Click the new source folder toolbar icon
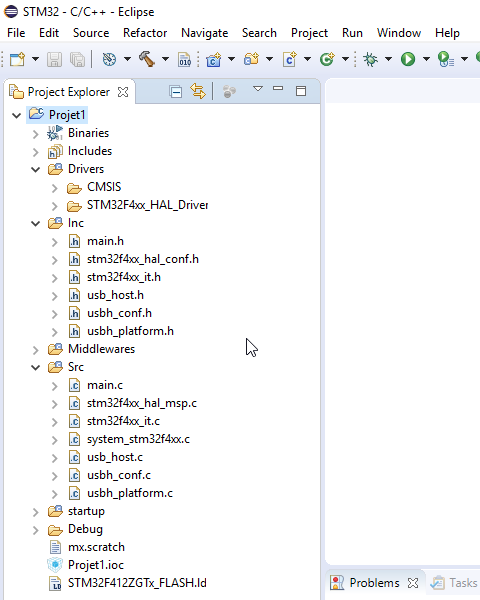 251,59
